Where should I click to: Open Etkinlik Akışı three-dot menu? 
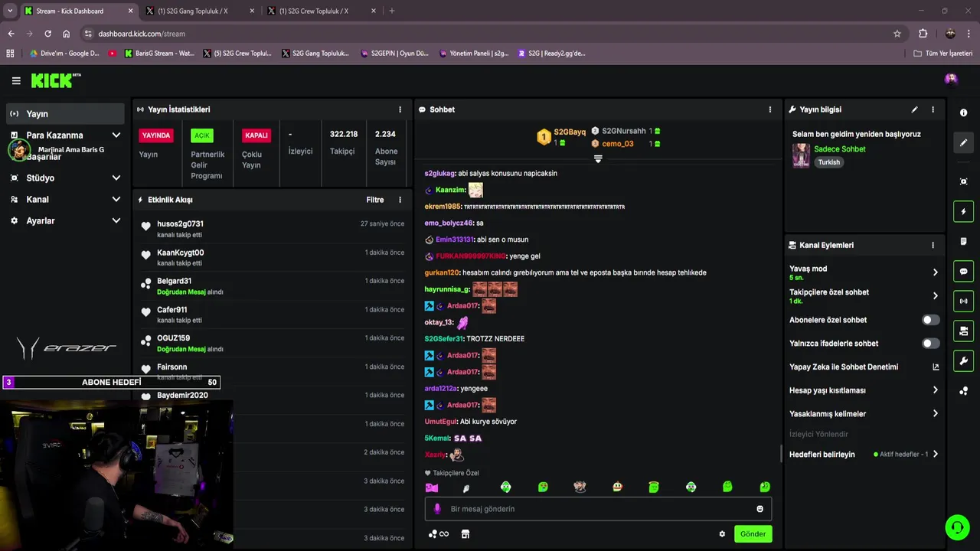[400, 200]
